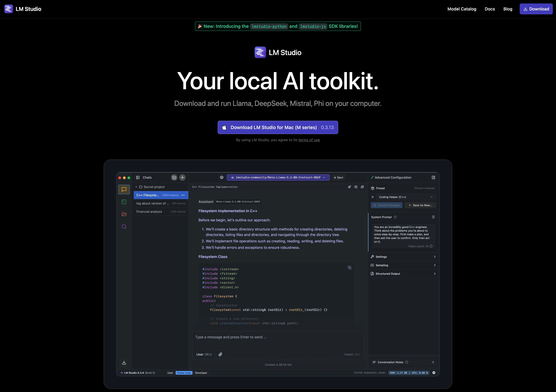Open the downloads icon in sidebar bottom
This screenshot has width=556, height=392.
[x=124, y=362]
